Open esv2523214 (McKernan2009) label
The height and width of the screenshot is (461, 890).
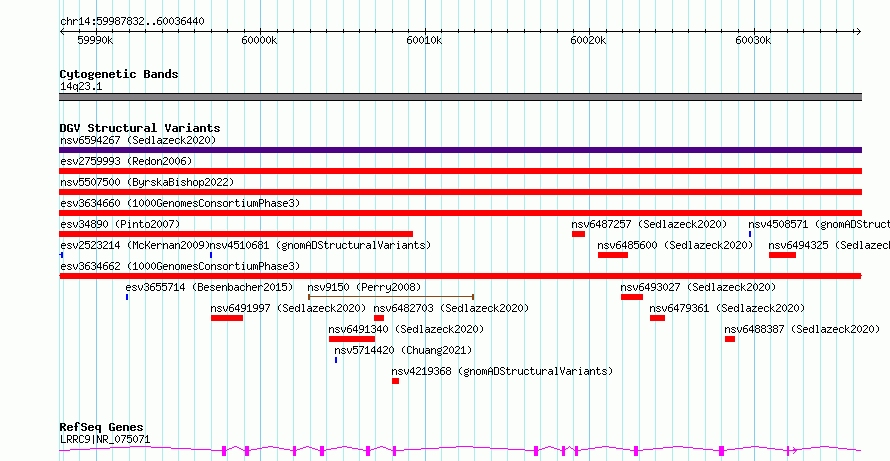pos(135,245)
